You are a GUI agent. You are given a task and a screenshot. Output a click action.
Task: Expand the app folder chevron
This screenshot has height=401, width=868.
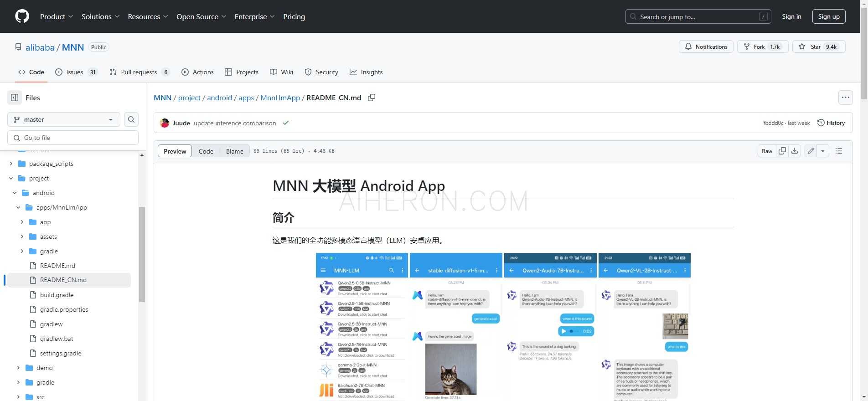tap(22, 222)
